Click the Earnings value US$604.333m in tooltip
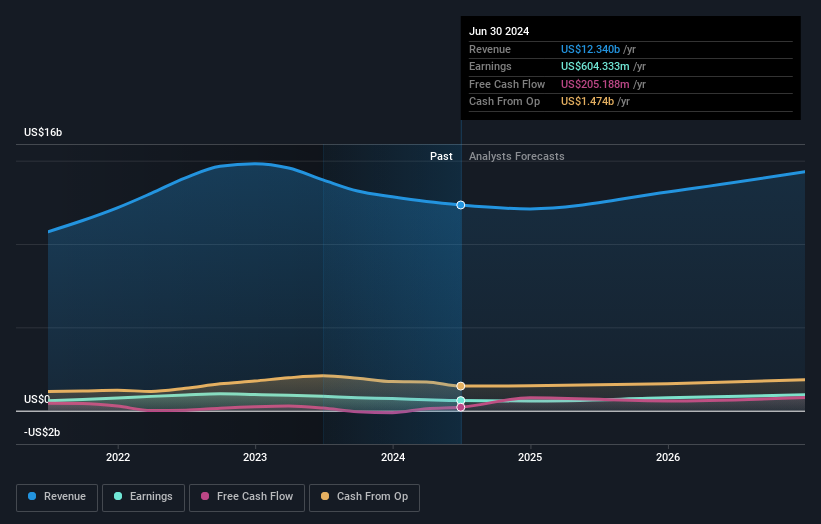The image size is (821, 524). point(595,66)
